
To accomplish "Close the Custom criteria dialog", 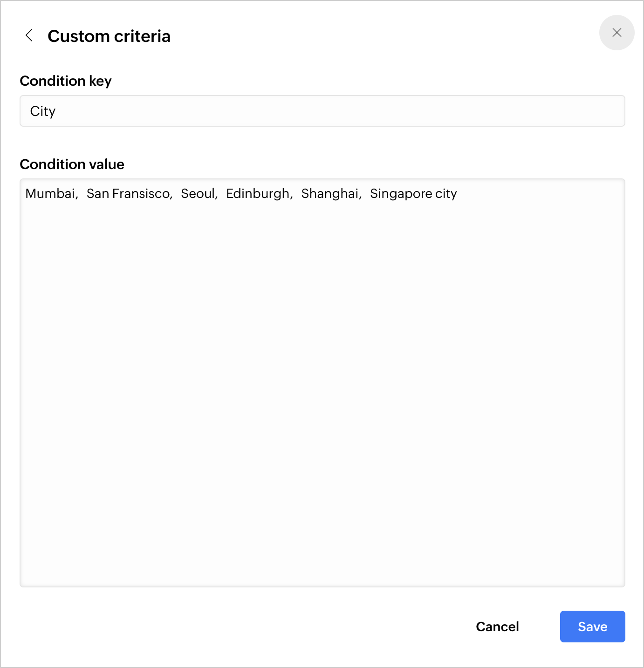I will click(617, 33).
